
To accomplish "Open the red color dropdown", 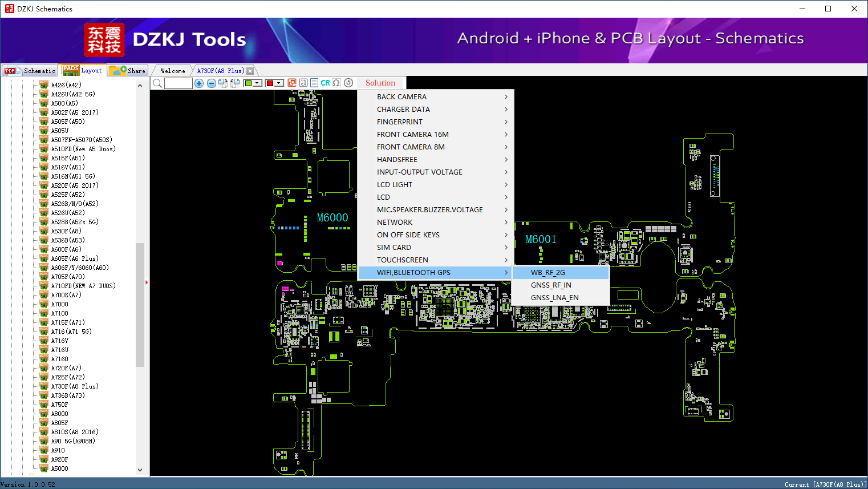I will tap(279, 83).
